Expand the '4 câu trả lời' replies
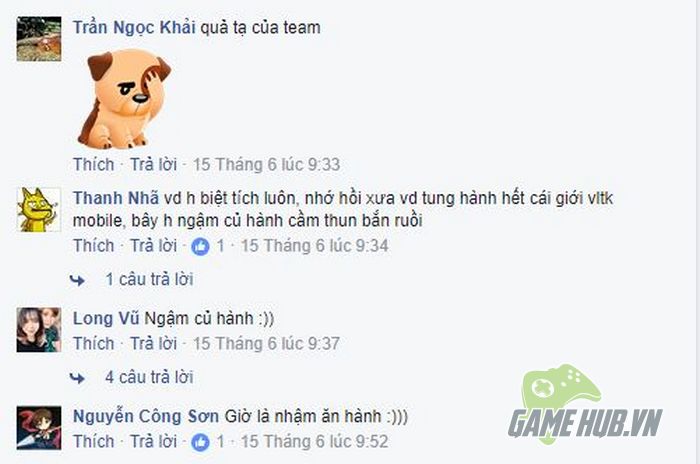 click(x=149, y=377)
